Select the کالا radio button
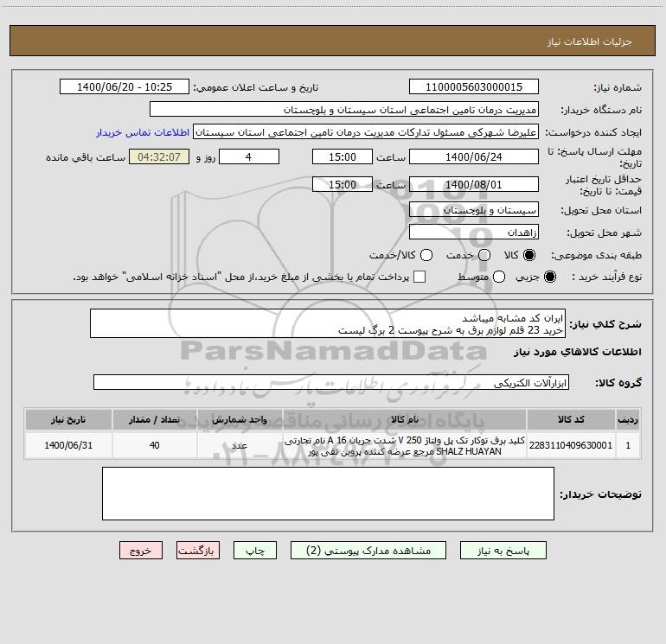666x644 pixels. click(x=529, y=255)
